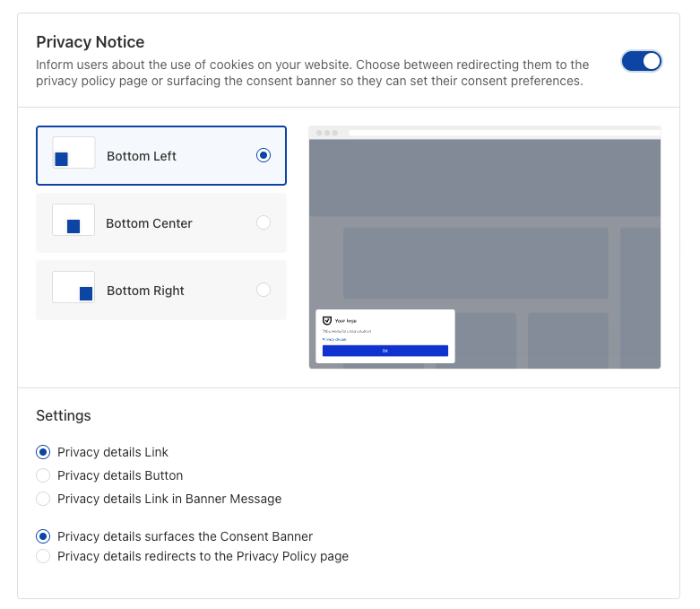Click the Bottom Center position thumbnail icon

point(73,220)
